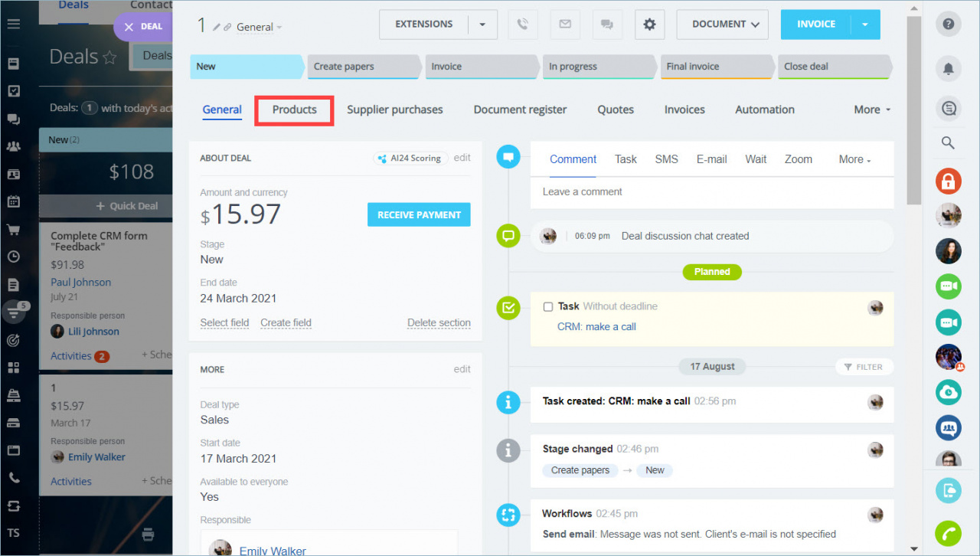The height and width of the screenshot is (556, 980).
Task: Select the SMS tab in timeline editor
Action: (x=667, y=159)
